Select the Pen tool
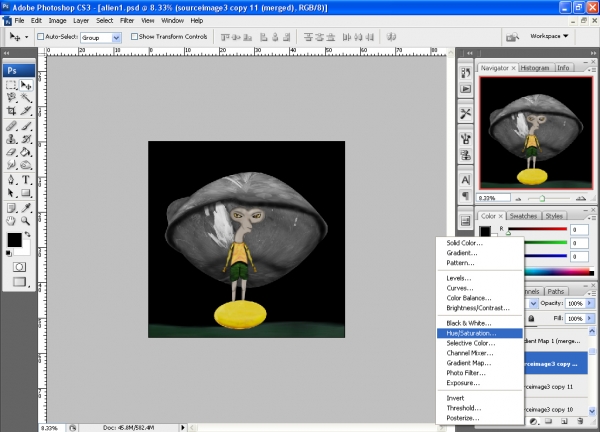600x432 pixels. click(11, 179)
